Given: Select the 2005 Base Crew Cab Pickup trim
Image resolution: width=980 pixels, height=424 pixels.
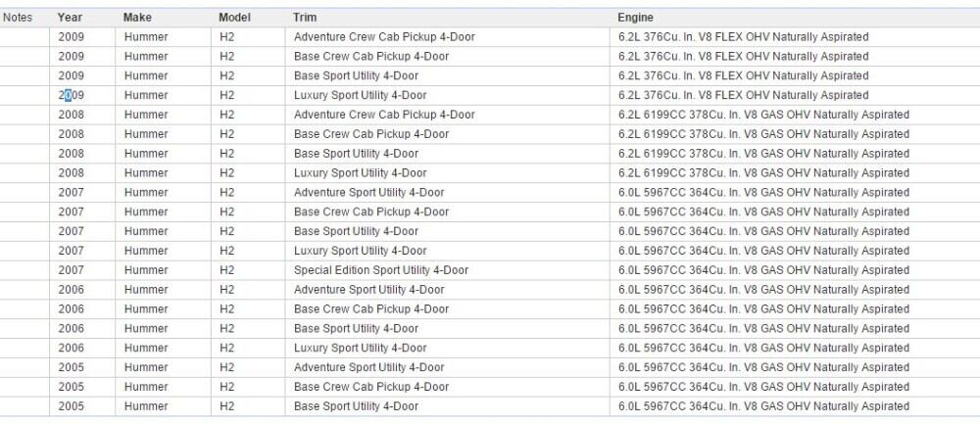Looking at the screenshot, I should (371, 387).
